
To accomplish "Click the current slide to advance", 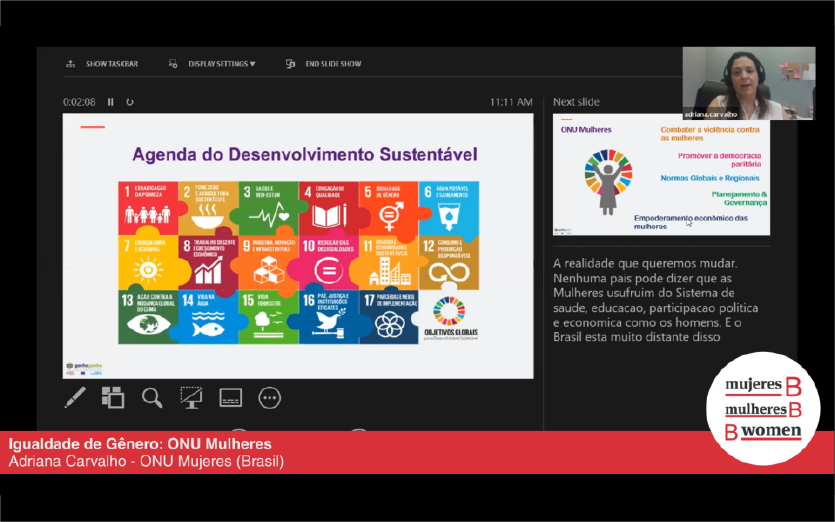I will tap(298, 246).
